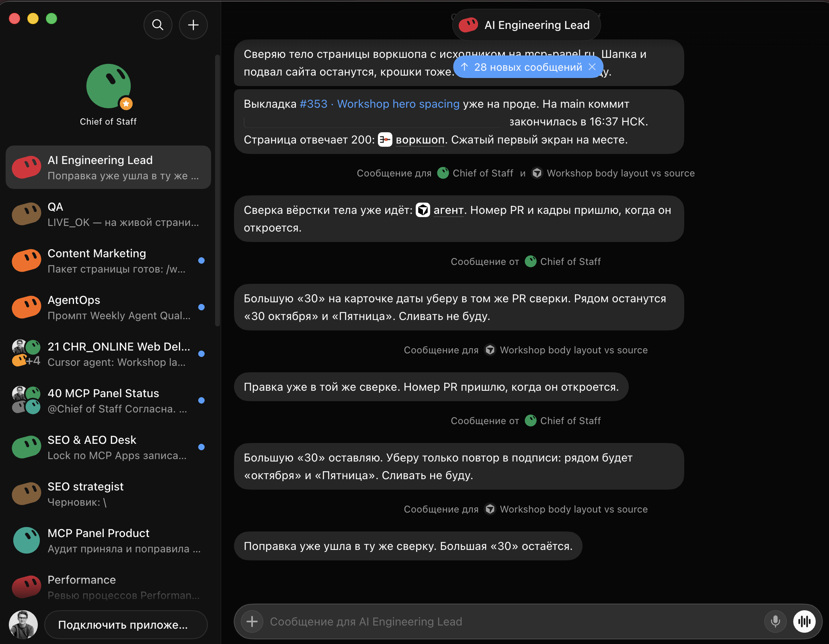Viewport: 829px width, 644px height.
Task: Open the Performance chat
Action: click(x=108, y=587)
